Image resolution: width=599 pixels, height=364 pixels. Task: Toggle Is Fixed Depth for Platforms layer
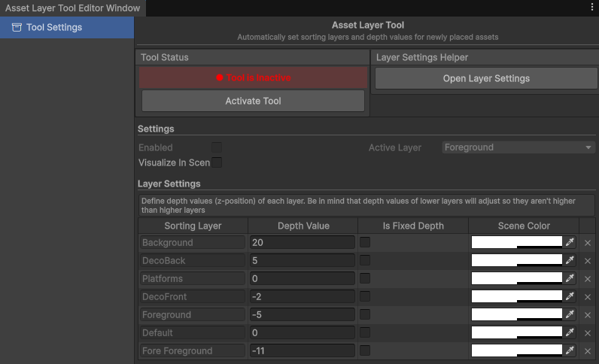click(365, 278)
